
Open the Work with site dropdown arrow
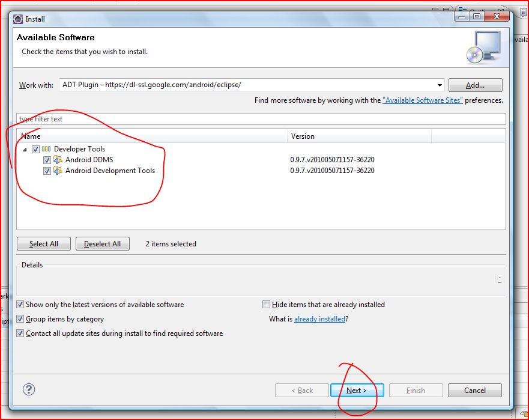pos(440,85)
